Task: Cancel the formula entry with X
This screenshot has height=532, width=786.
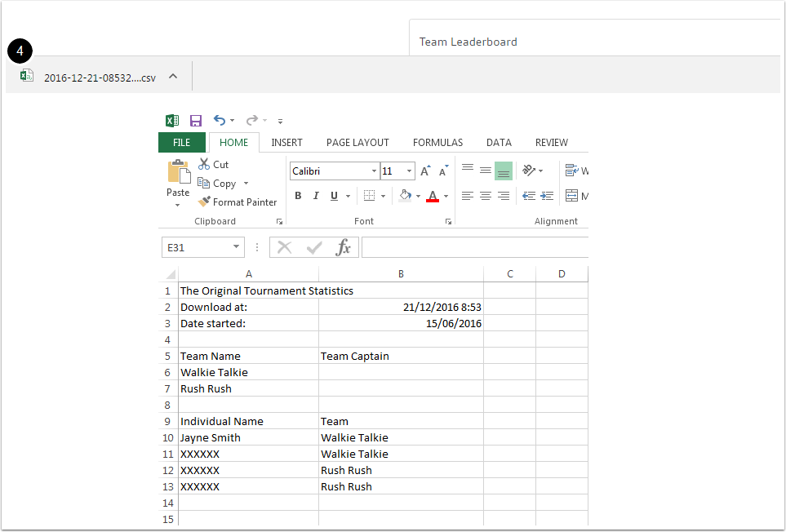Action: (x=285, y=247)
